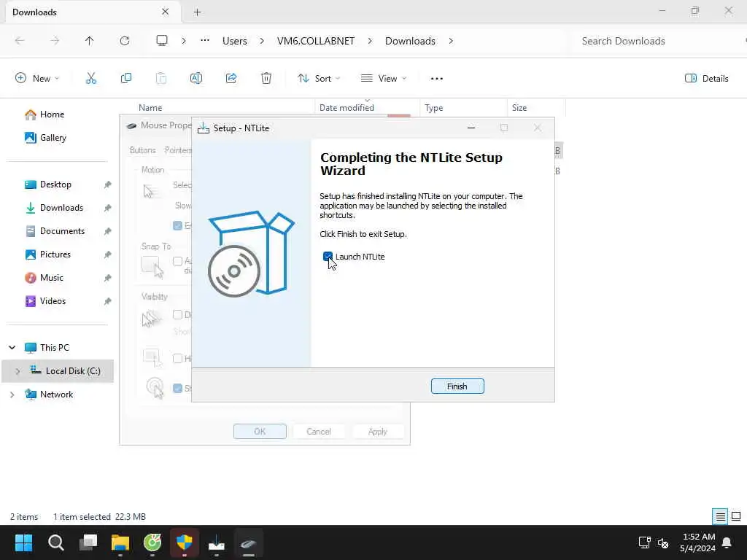Open the See more three-dots menu
The width and height of the screenshot is (747, 560).
point(437,79)
